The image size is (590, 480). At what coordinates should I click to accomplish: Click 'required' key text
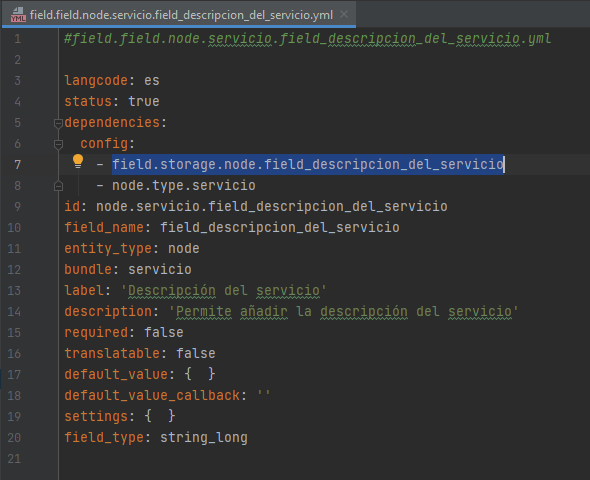tap(96, 333)
